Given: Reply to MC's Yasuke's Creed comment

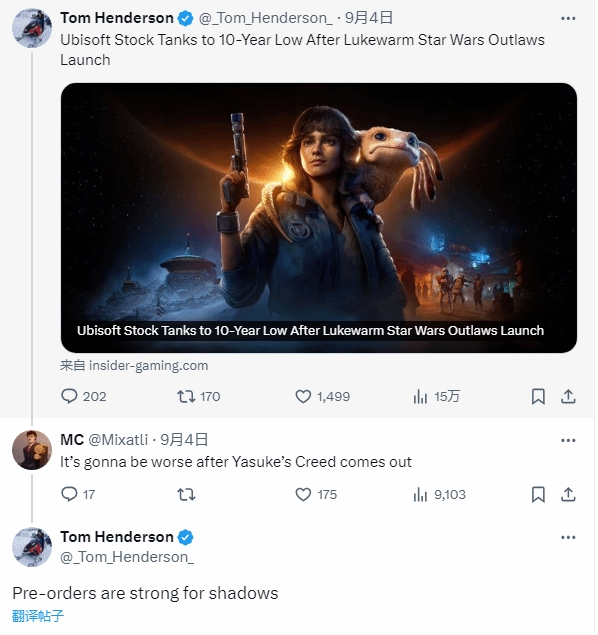Looking at the screenshot, I should [77, 494].
